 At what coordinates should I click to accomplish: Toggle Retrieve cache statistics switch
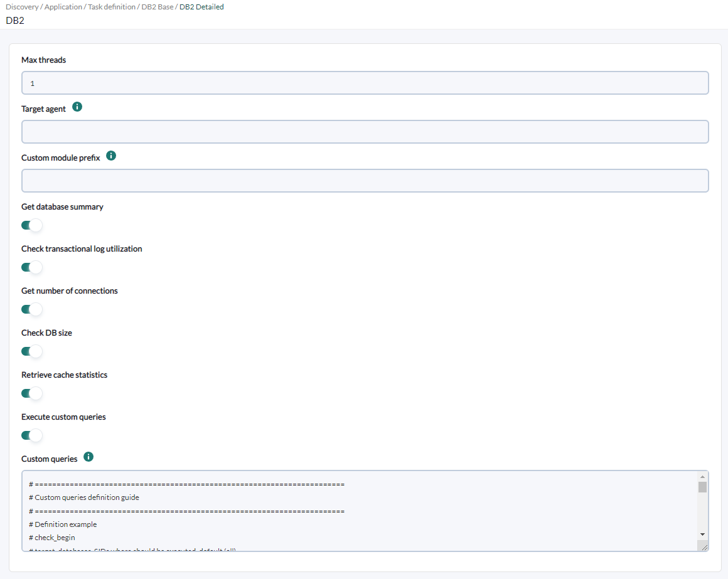coord(31,393)
